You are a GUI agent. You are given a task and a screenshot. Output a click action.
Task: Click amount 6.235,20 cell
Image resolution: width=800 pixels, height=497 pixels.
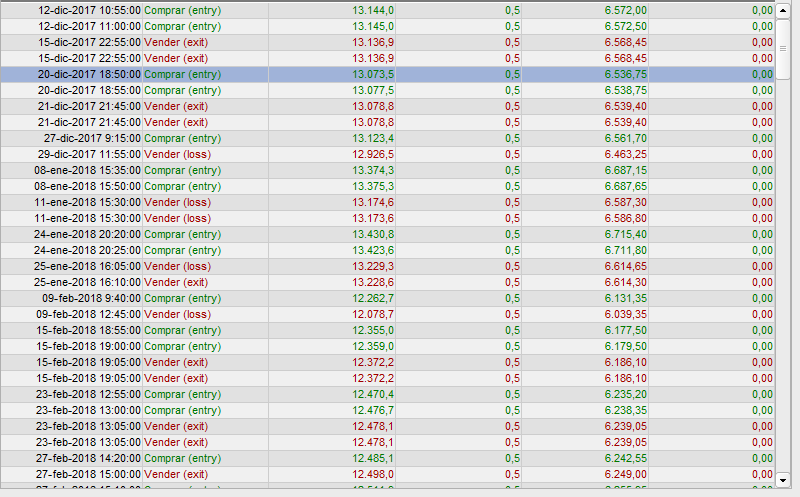626,394
